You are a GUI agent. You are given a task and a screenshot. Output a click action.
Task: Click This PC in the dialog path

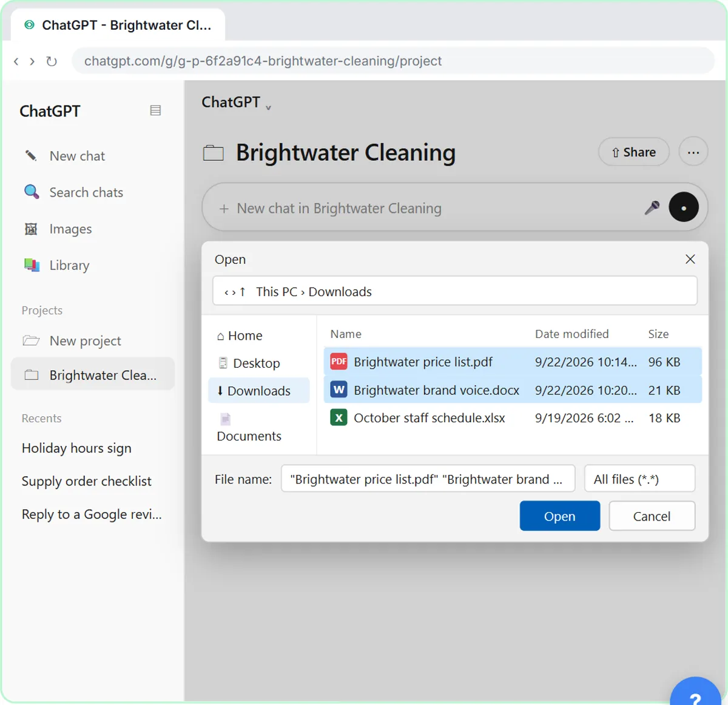tap(276, 292)
